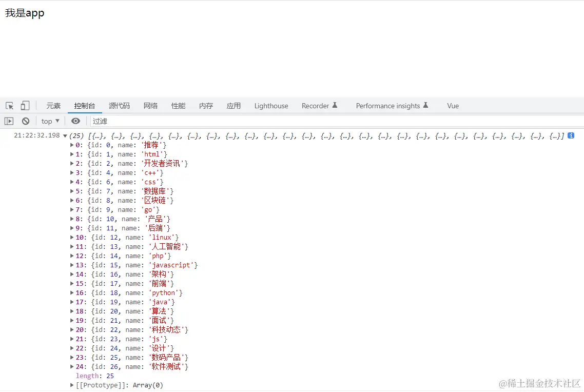Open the top context dropdown
This screenshot has width=584, height=392.
click(50, 121)
